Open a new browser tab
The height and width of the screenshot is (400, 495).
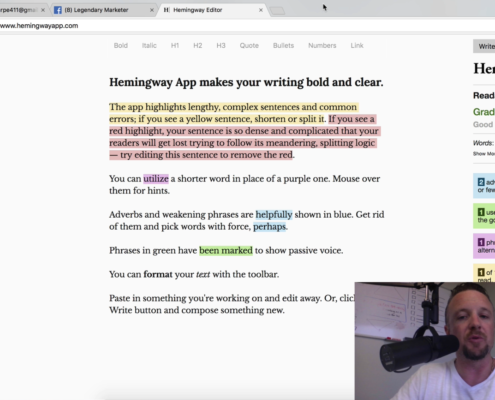[277, 11]
